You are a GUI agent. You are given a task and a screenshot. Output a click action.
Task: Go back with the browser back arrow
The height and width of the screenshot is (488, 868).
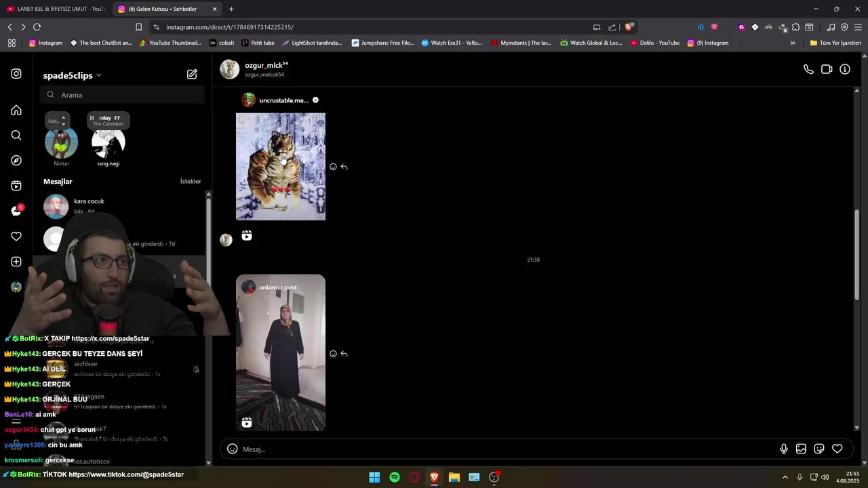tap(10, 27)
